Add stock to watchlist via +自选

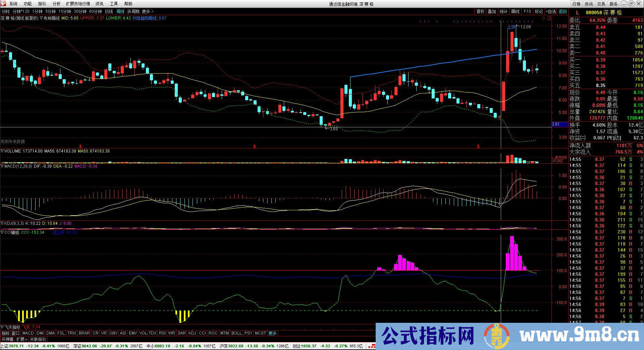click(552, 11)
